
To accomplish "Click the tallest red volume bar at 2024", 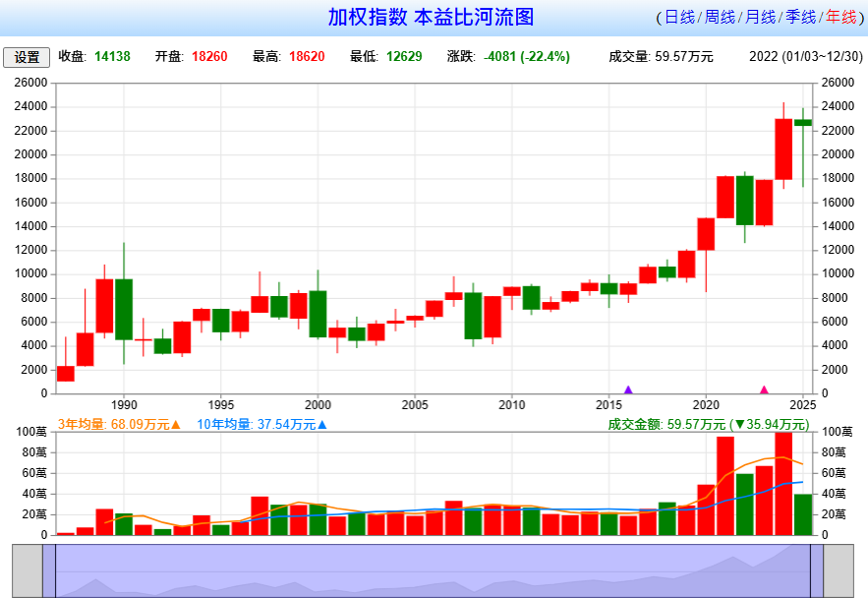I will (x=783, y=483).
